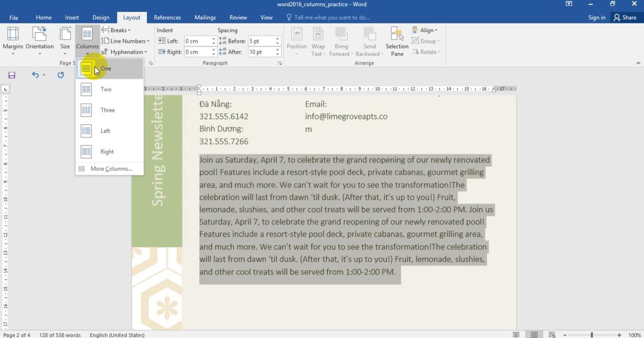This screenshot has height=338, width=644.
Task: Click the Save icon in quick access toolbar
Action: (12, 75)
